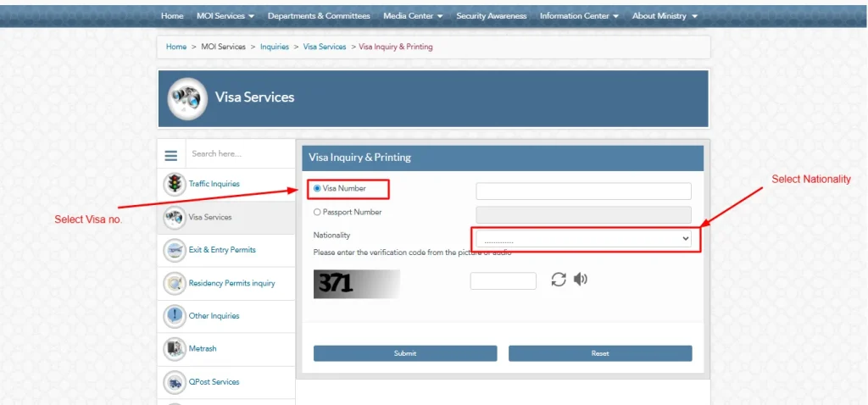Click the verification code input field
This screenshot has width=868, height=405.
point(504,281)
